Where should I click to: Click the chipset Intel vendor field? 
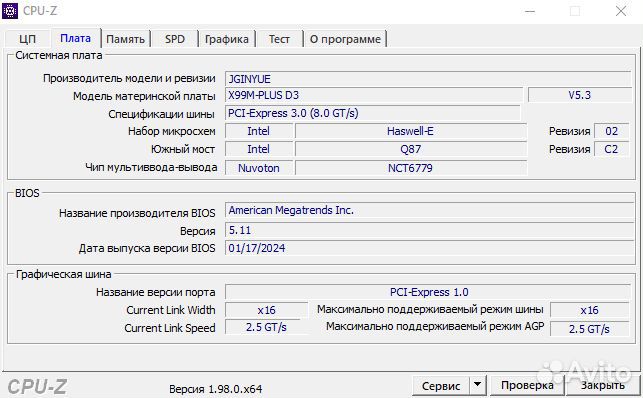[x=259, y=131]
